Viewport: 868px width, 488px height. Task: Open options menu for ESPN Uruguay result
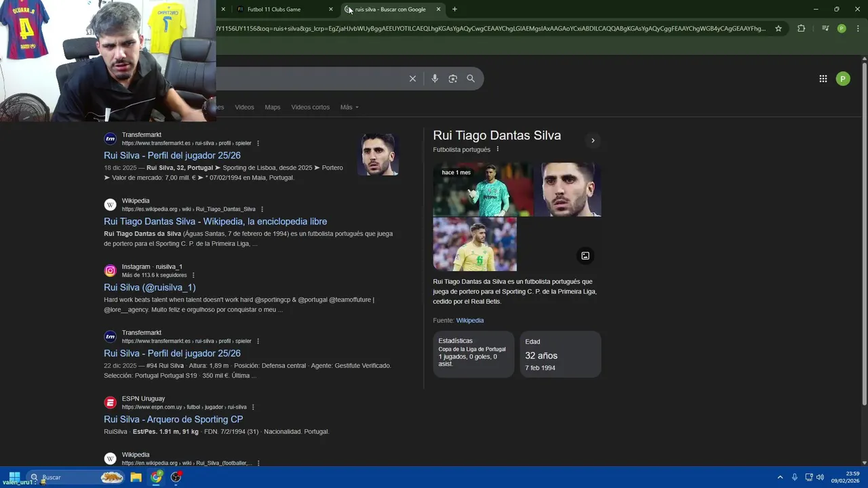pos(253,407)
